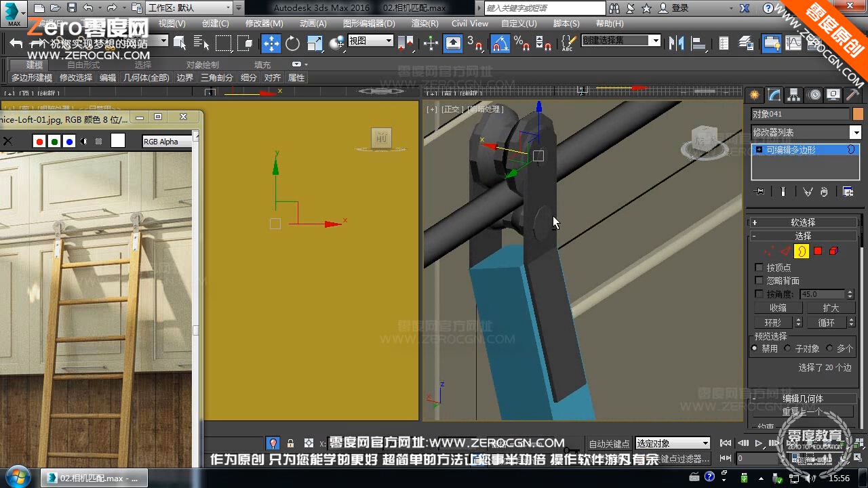The height and width of the screenshot is (488, 868).
Task: Open the 修改器(M) menu
Action: [x=264, y=23]
